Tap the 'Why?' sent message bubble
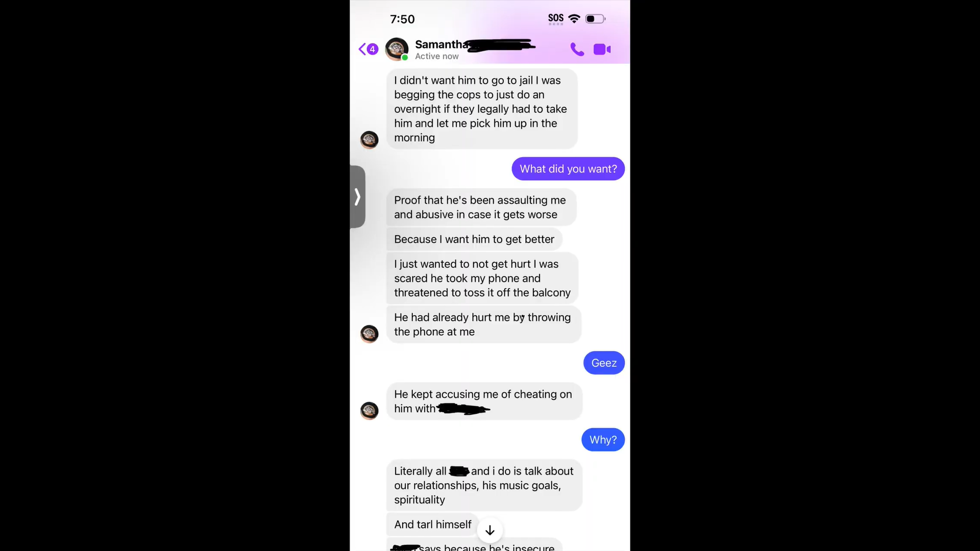The image size is (980, 551). [603, 440]
